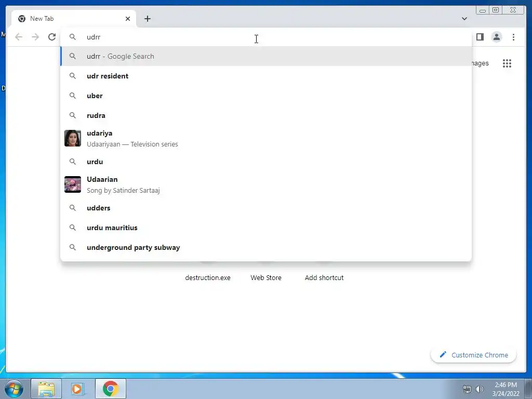Click the address bar containing udrr
The height and width of the screenshot is (399, 532).
click(x=266, y=37)
